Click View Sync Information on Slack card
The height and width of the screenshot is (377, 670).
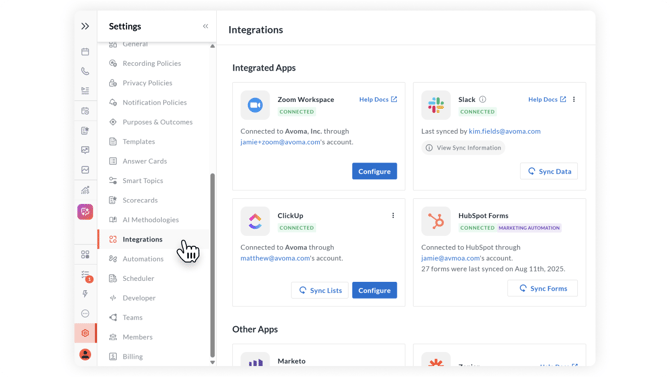[x=463, y=148]
